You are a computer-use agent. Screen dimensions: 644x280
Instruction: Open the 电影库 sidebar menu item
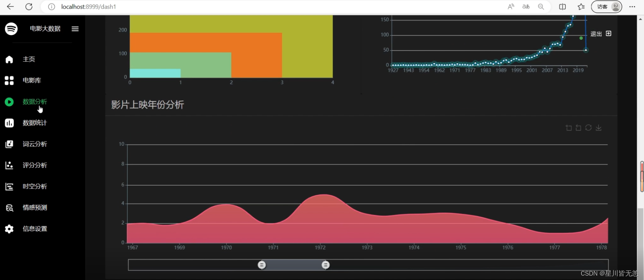[32, 80]
